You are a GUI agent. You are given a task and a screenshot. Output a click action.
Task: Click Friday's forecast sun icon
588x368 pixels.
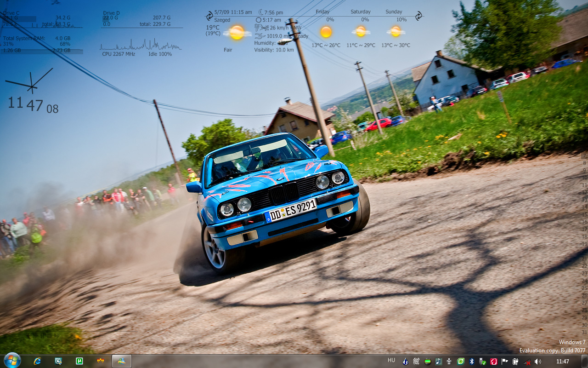[x=326, y=32]
